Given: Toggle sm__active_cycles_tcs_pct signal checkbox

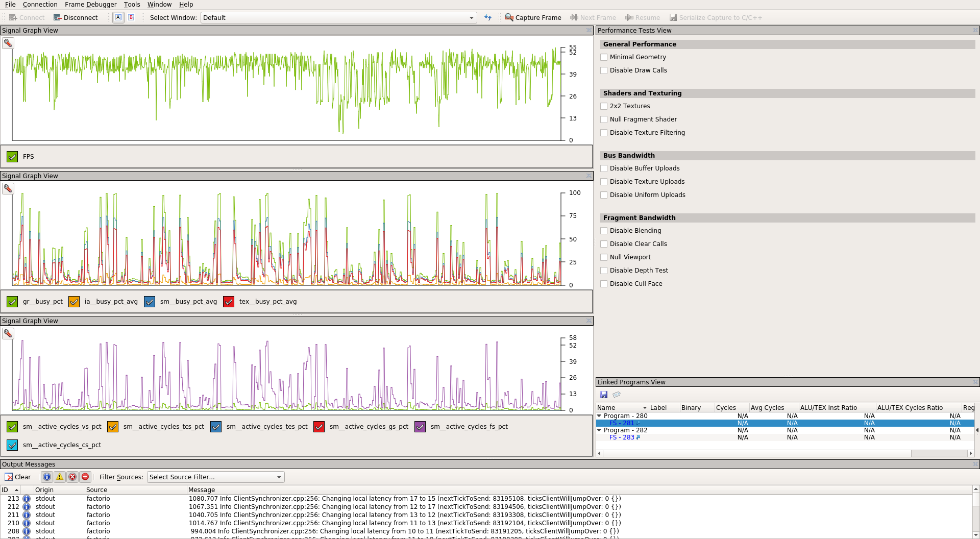Looking at the screenshot, I should click(x=113, y=427).
